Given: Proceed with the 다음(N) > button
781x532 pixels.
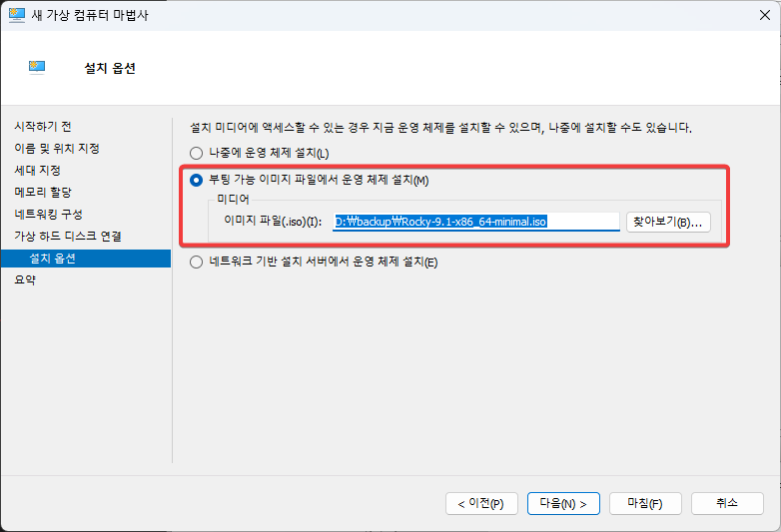Looking at the screenshot, I should [563, 503].
